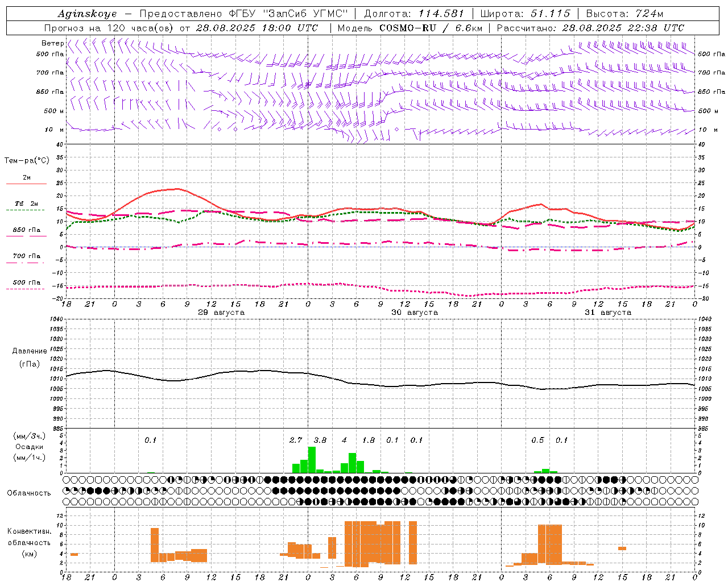Click the station name Aginskoye in header
Image resolution: width=728 pixels, height=582 pixels.
click(x=87, y=14)
